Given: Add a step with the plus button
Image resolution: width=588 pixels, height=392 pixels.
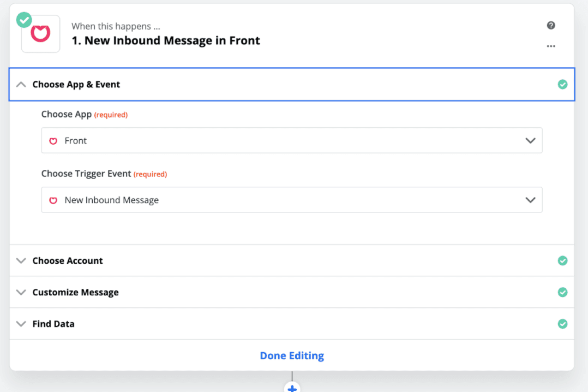Looking at the screenshot, I should click(x=292, y=388).
